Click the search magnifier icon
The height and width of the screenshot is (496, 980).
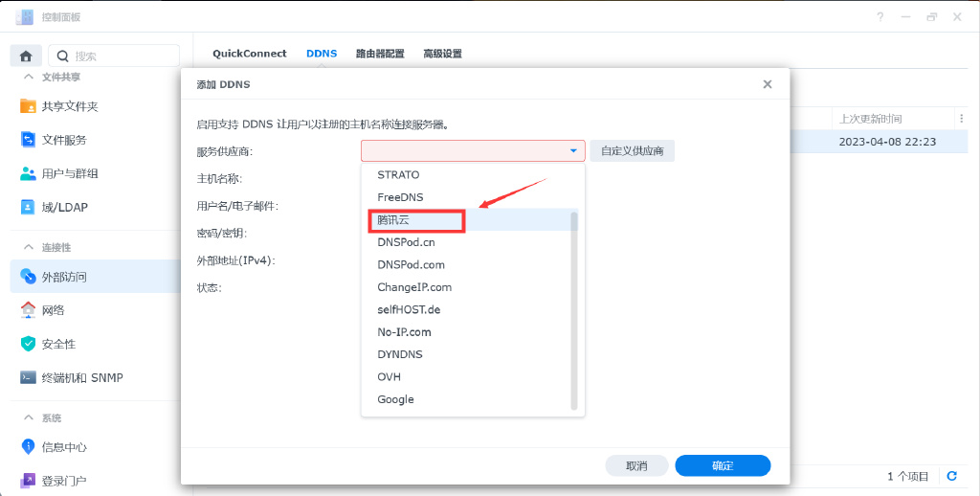[62, 56]
